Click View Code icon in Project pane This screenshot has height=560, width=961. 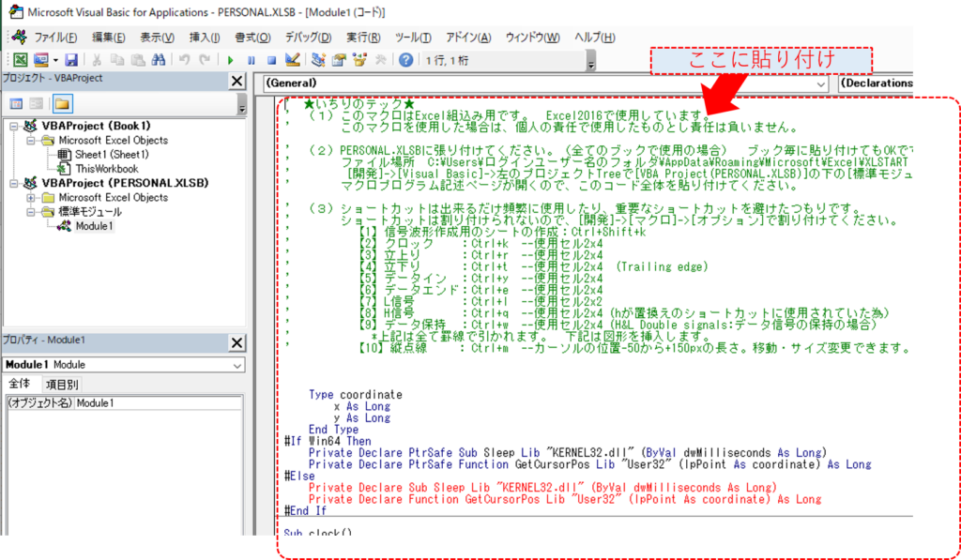(x=16, y=103)
